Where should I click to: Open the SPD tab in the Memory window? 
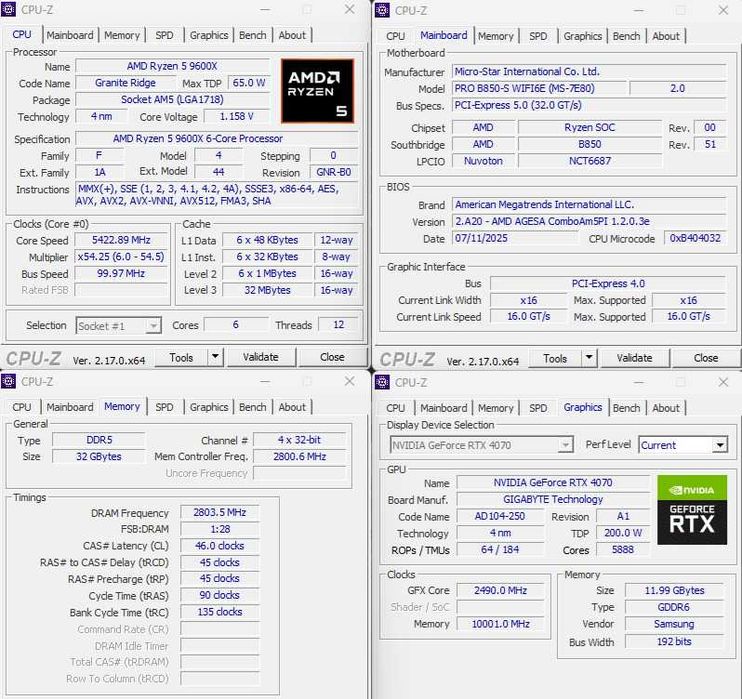pyautogui.click(x=164, y=407)
